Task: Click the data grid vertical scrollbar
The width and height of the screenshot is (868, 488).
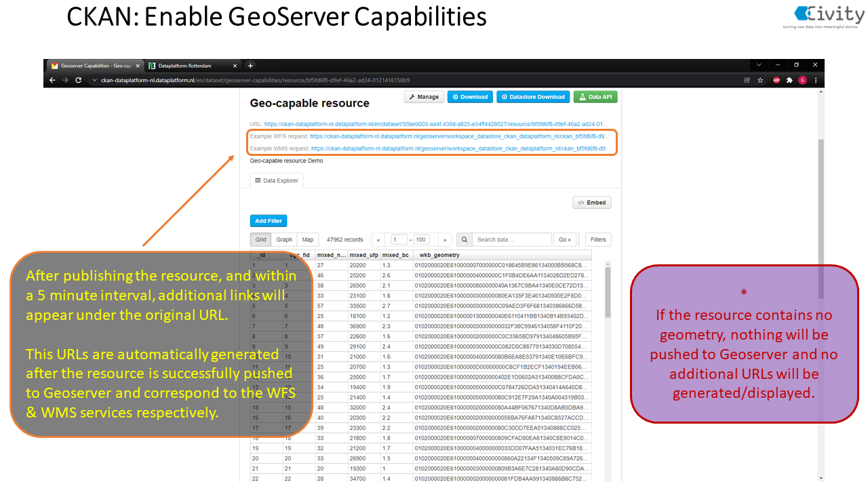Action: [x=608, y=292]
